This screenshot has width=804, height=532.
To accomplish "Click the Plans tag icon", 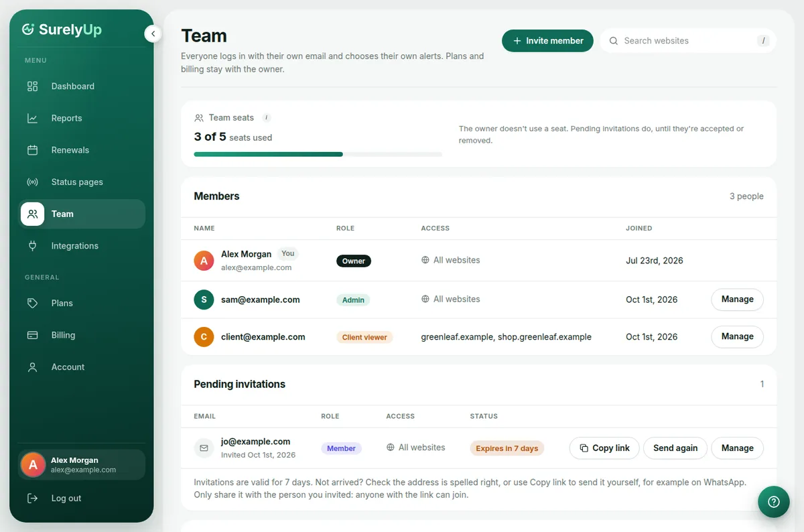I will [32, 303].
